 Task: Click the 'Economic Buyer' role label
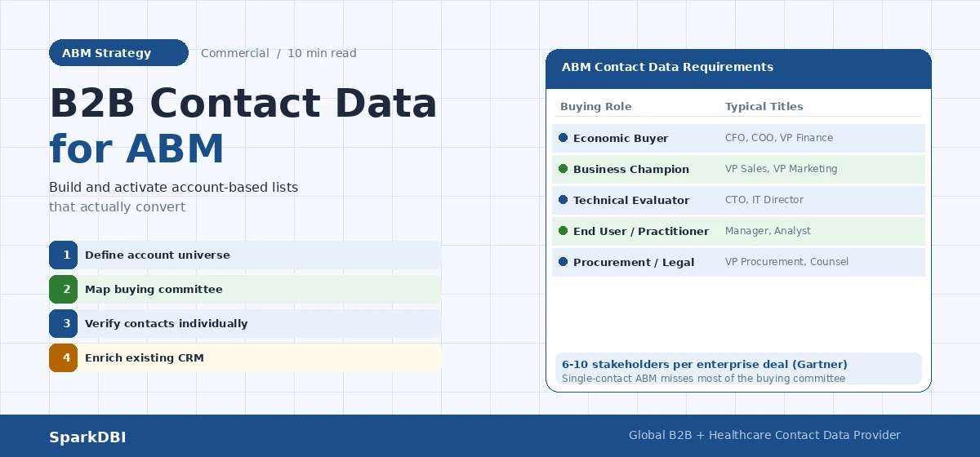(621, 139)
